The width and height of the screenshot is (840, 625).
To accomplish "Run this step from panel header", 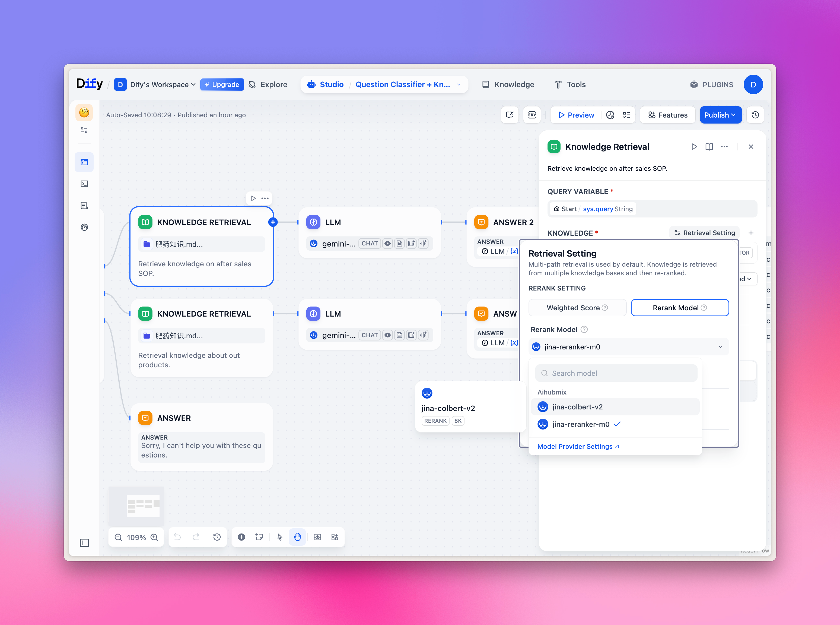I will coord(694,147).
